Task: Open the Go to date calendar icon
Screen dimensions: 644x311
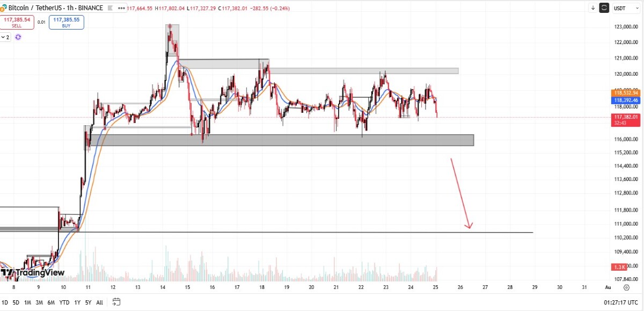Action: click(x=116, y=302)
